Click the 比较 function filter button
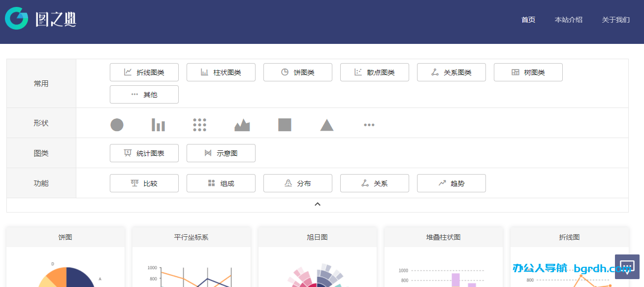Image resolution: width=644 pixels, height=287 pixels. tap(144, 183)
